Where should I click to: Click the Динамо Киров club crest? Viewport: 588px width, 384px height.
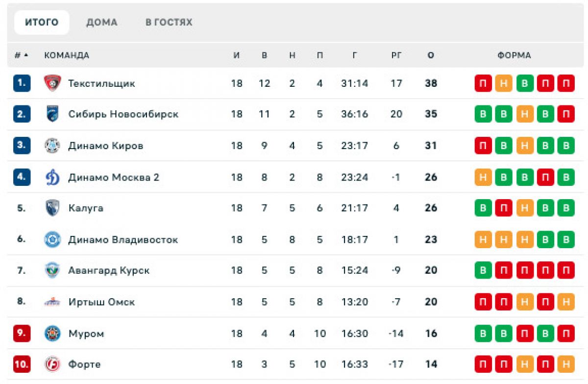pyautogui.click(x=52, y=146)
